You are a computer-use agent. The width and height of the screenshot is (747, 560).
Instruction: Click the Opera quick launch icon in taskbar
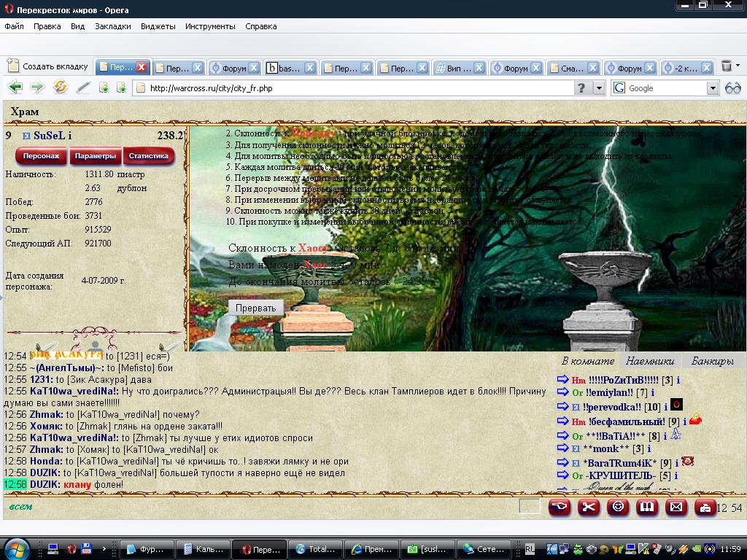click(x=71, y=549)
